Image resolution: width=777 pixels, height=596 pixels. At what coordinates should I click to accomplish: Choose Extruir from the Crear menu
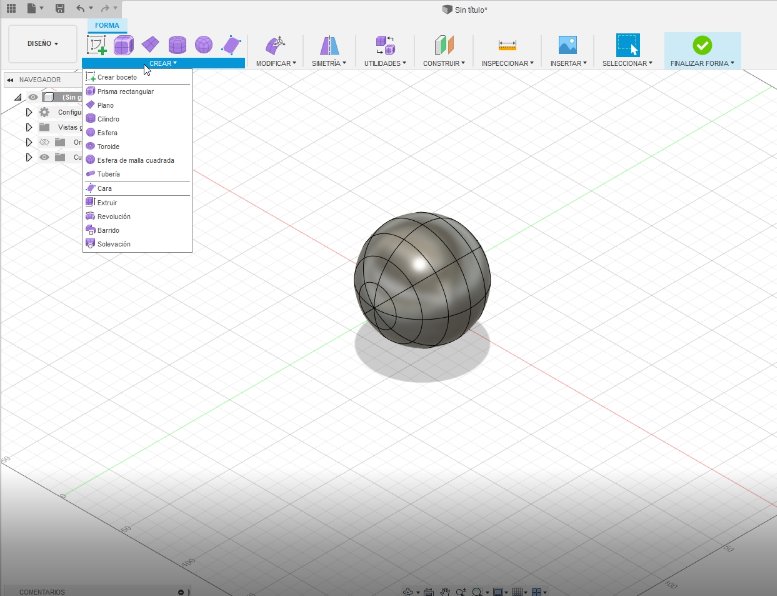107,202
